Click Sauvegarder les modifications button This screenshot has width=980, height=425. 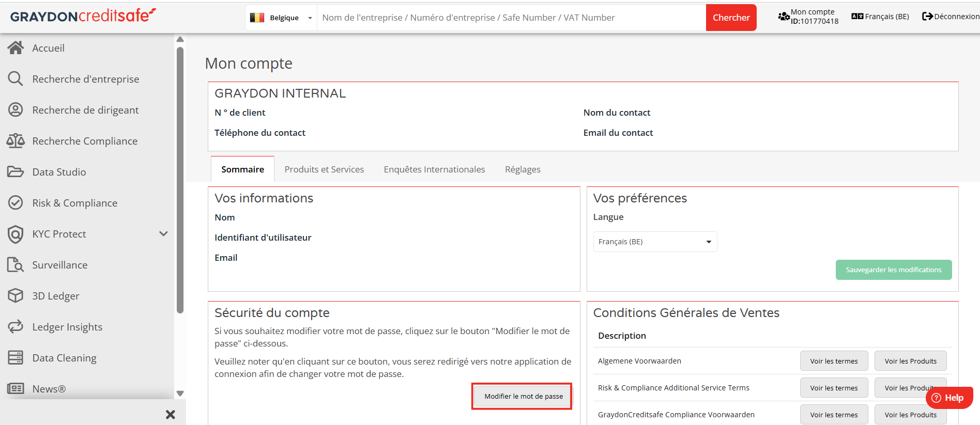tap(893, 270)
